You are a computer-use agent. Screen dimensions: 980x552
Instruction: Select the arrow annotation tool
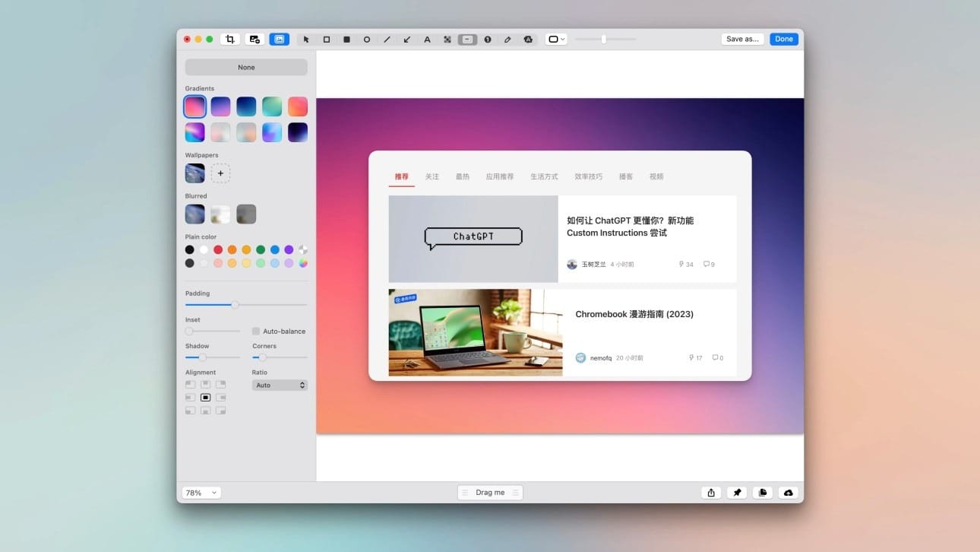coord(407,40)
